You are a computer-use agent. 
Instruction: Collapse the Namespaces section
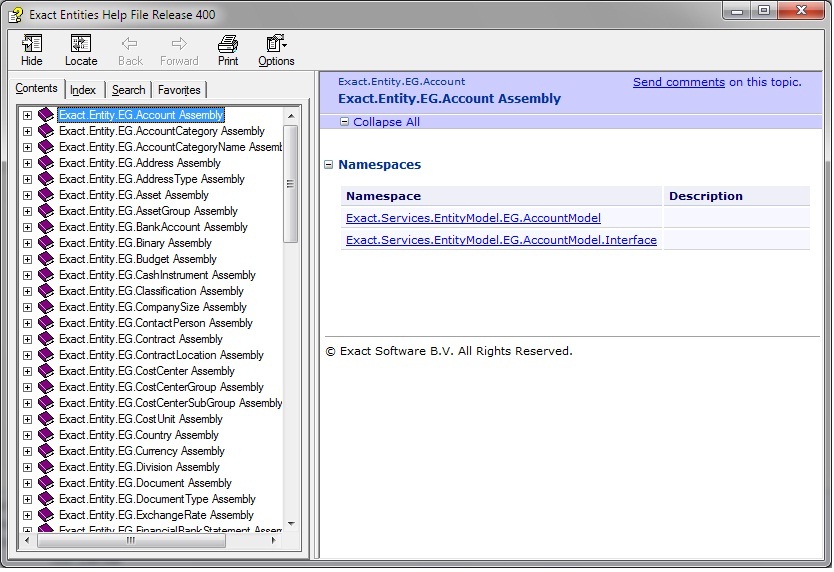[x=329, y=165]
